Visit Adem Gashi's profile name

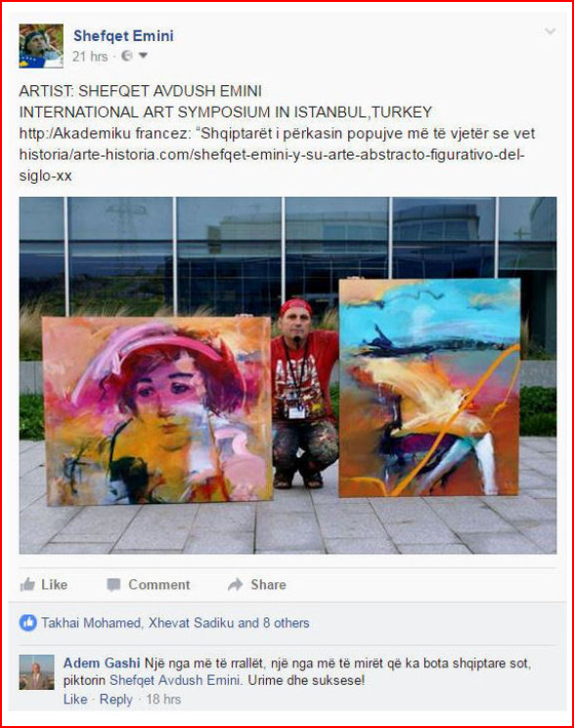coord(102,663)
